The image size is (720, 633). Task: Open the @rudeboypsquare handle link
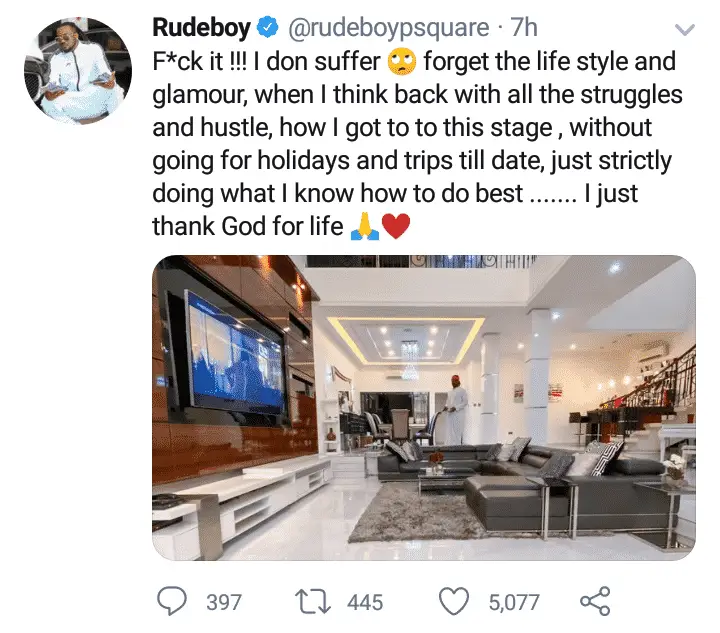(x=388, y=28)
